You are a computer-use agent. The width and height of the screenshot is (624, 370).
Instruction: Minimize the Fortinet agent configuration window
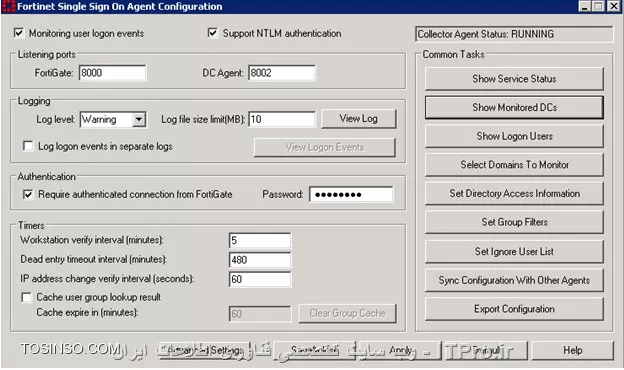point(584,6)
